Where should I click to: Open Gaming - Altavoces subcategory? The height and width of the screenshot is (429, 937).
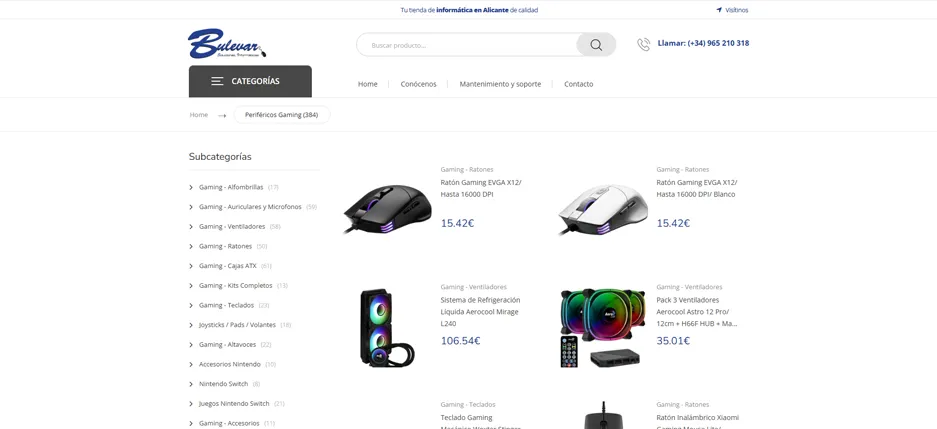(227, 345)
